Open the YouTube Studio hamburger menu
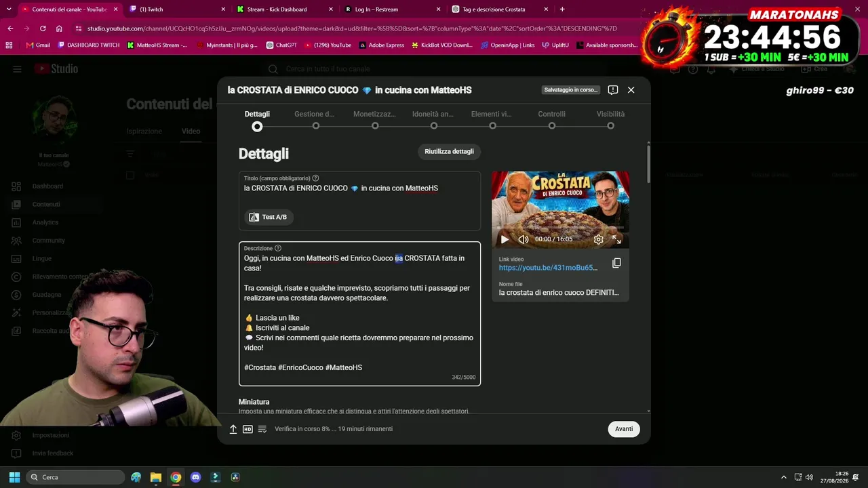Screen dimensions: 868x488 tap(17, 69)
